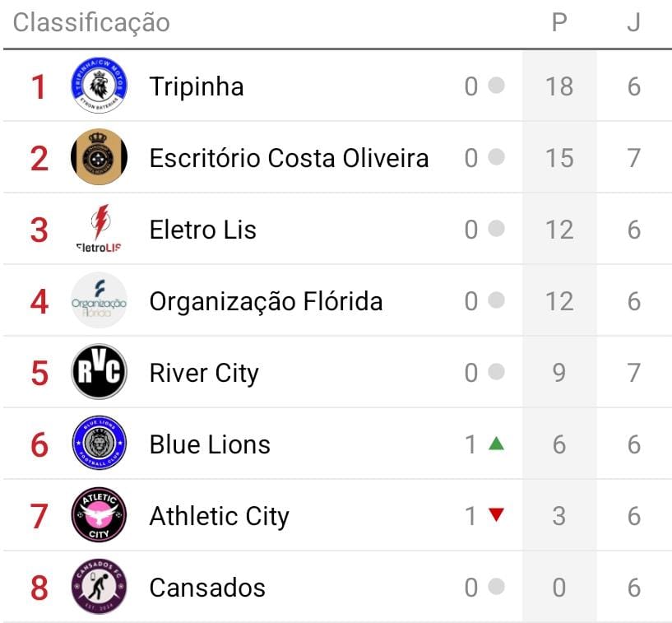Tap the River City RVC badge
Image resolution: width=672 pixels, height=623 pixels.
(x=99, y=372)
